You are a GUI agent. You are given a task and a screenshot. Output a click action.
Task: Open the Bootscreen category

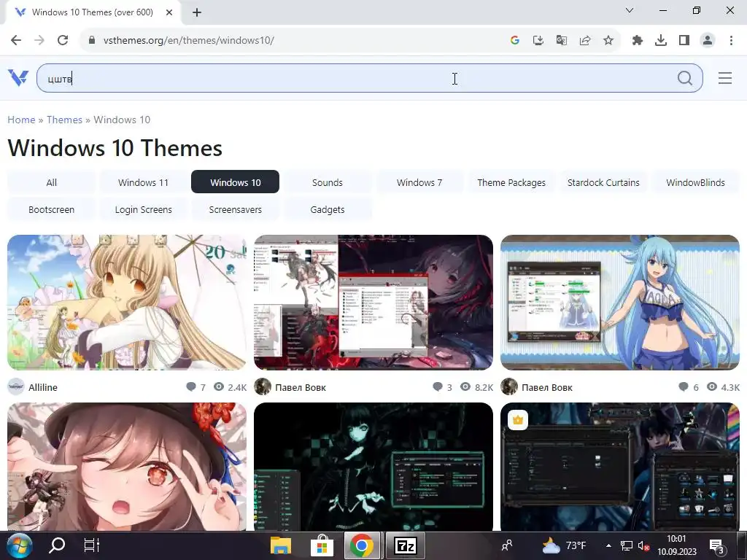tap(52, 209)
